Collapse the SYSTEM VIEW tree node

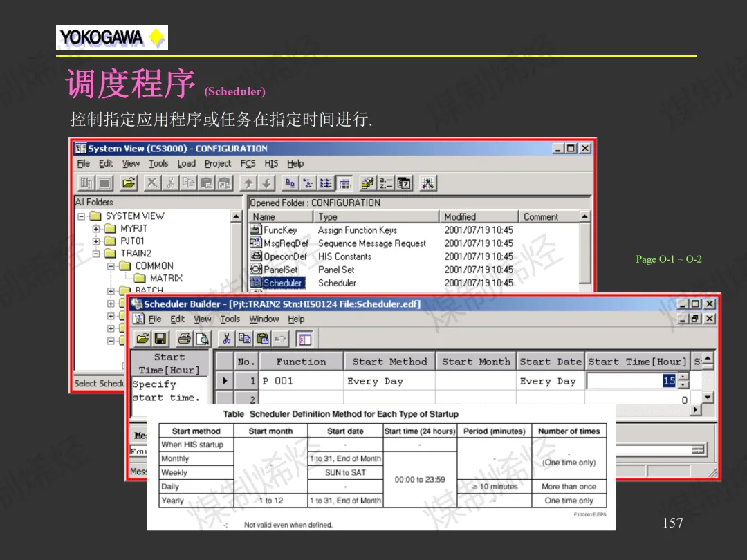click(x=82, y=216)
